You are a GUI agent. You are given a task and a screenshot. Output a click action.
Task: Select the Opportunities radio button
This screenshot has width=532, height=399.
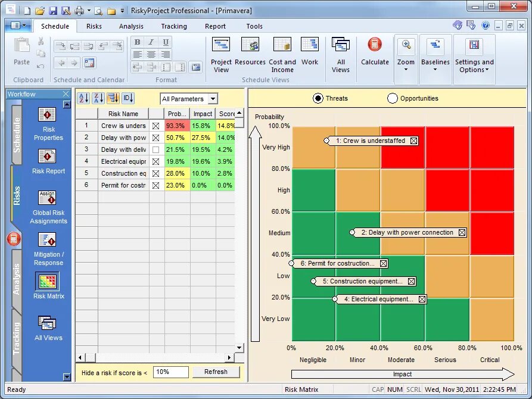click(x=393, y=98)
